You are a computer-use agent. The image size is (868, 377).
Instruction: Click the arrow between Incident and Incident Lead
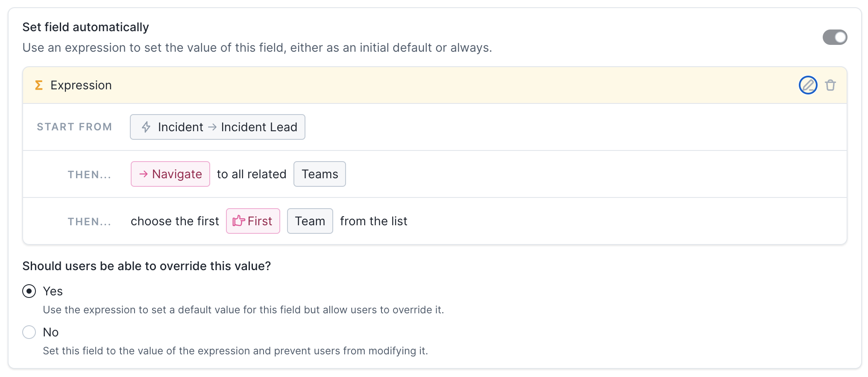[212, 127]
